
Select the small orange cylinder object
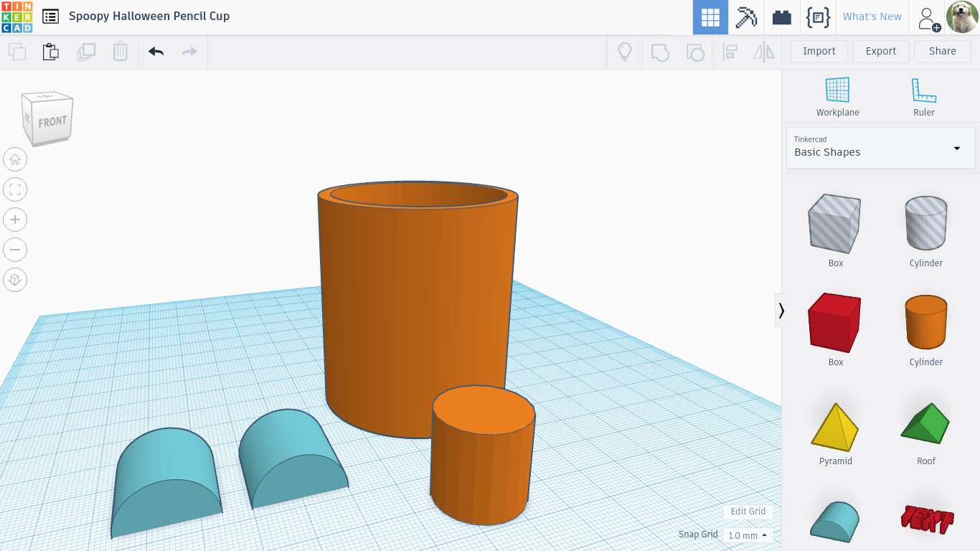pos(483,455)
